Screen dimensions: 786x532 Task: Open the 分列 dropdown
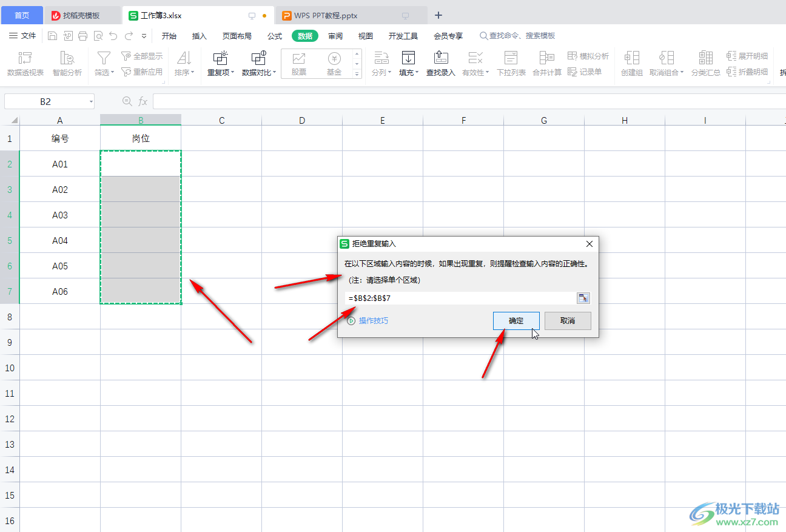381,64
